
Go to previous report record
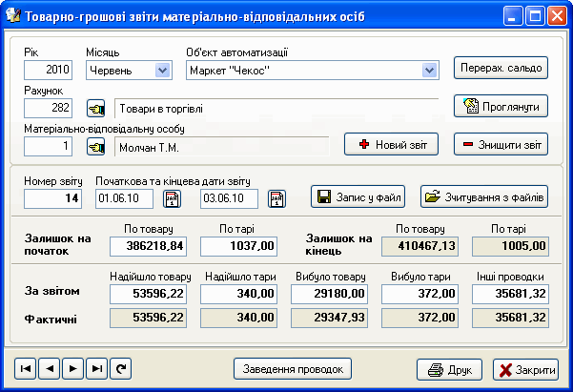click(x=49, y=368)
